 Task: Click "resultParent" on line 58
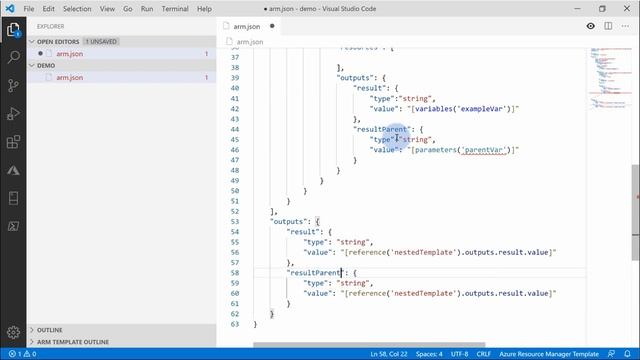[x=315, y=273]
